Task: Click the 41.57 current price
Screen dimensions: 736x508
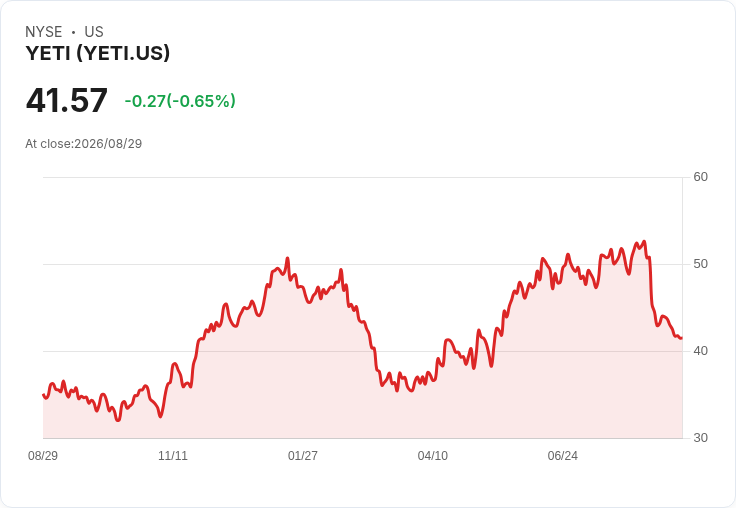Action: pyautogui.click(x=67, y=100)
